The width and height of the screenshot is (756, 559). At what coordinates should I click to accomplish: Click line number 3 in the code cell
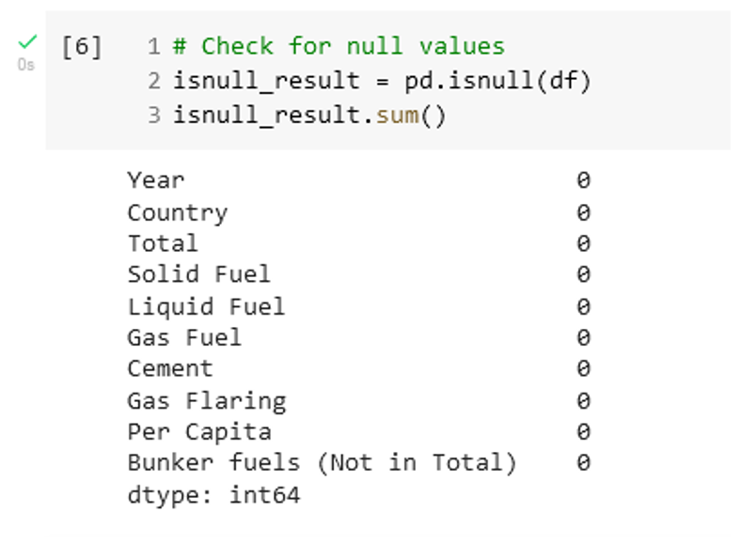point(154,116)
